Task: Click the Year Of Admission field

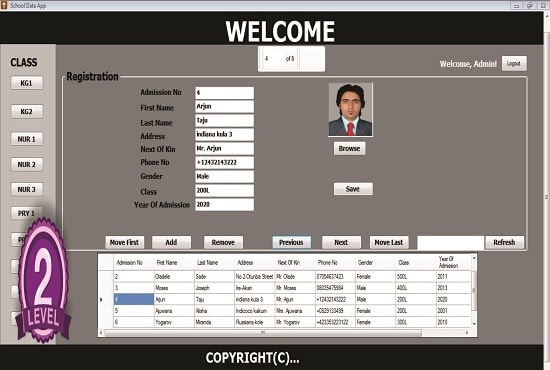Action: coord(224,205)
